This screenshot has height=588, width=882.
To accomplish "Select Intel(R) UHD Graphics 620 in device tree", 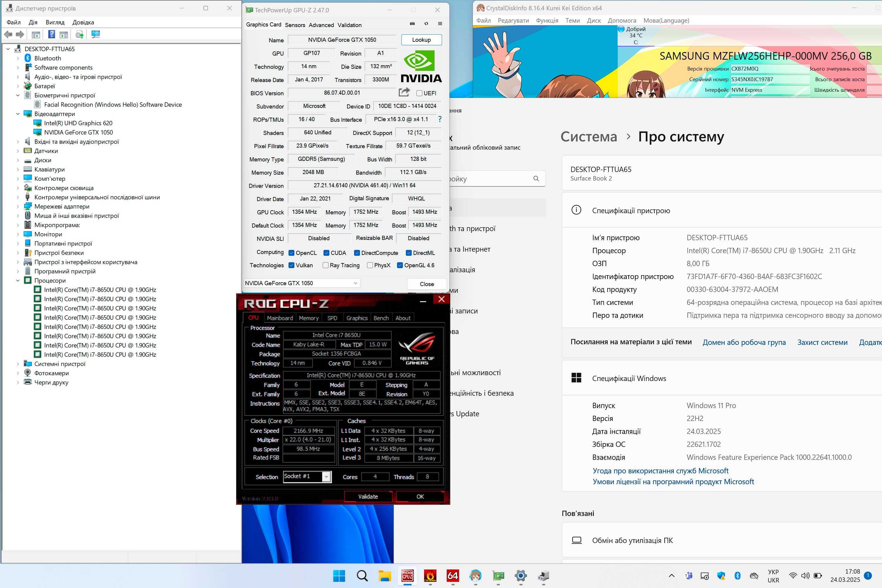I will [78, 123].
